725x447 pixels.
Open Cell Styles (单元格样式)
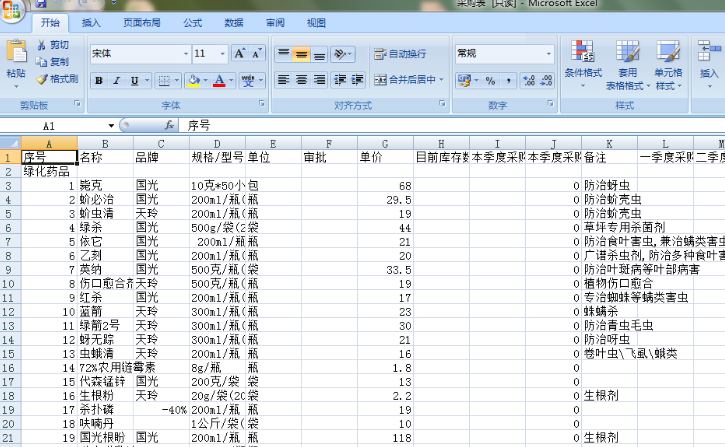(x=668, y=65)
